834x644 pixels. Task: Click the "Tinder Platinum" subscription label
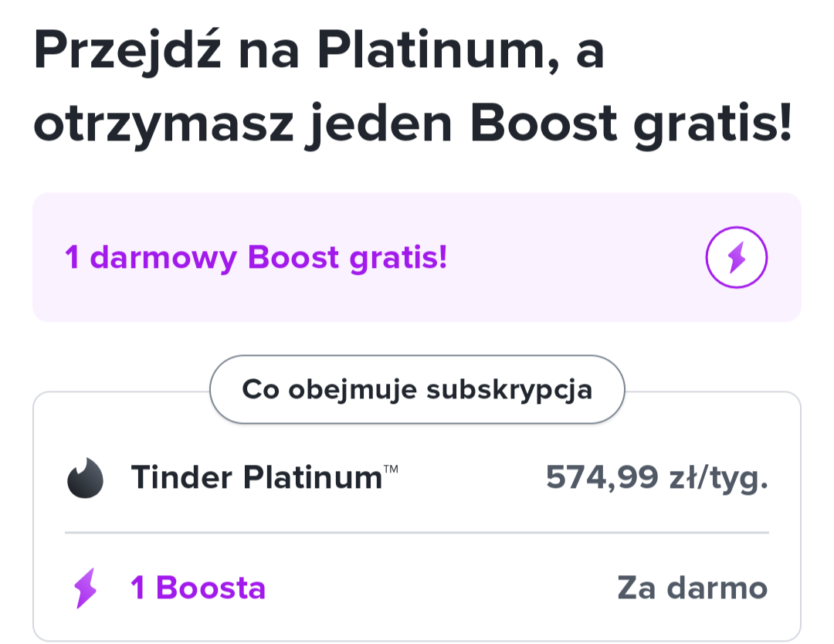point(256,478)
